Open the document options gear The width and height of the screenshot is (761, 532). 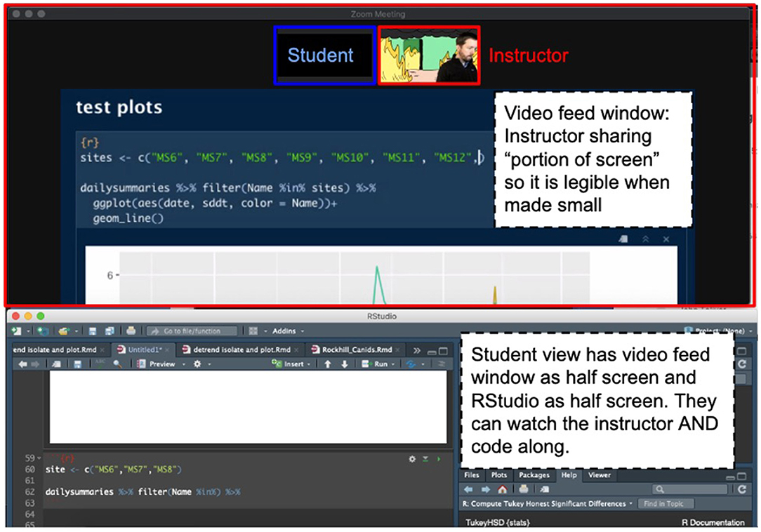pos(197,364)
